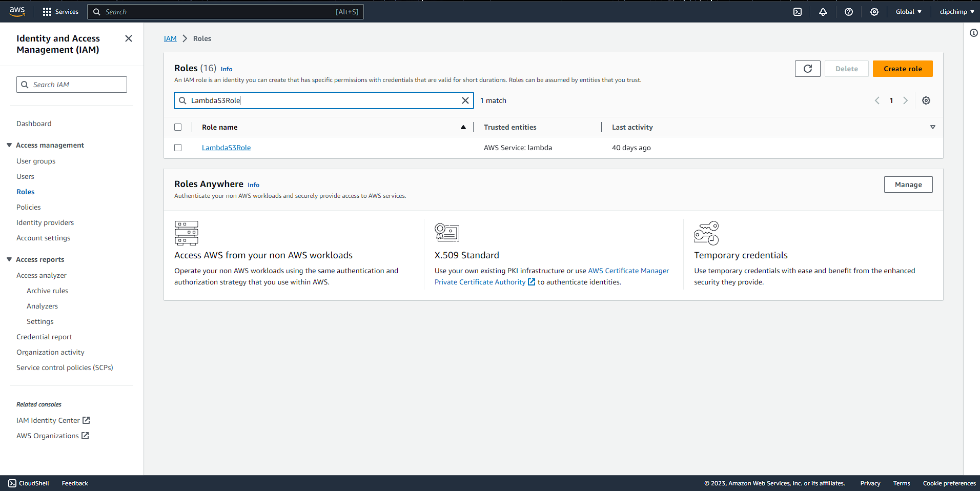Open roles table preferences gear
The width and height of the screenshot is (980, 491).
click(926, 100)
